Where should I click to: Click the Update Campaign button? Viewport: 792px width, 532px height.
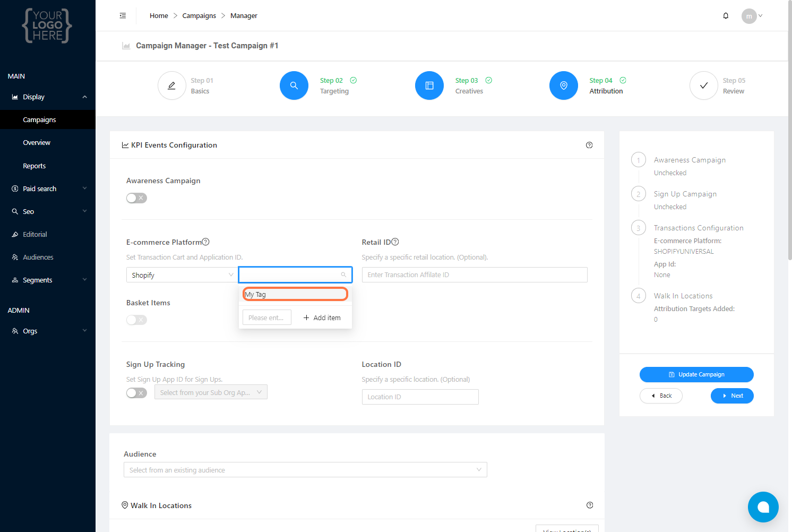point(696,374)
